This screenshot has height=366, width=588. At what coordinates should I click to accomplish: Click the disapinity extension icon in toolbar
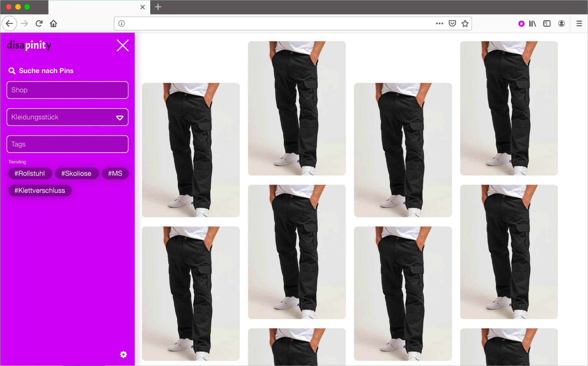click(x=521, y=24)
